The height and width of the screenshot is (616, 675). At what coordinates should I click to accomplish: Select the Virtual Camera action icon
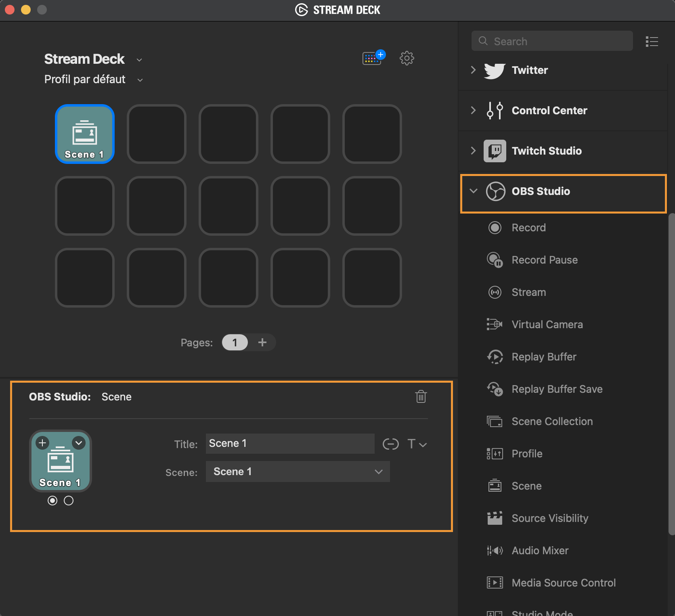coord(495,325)
